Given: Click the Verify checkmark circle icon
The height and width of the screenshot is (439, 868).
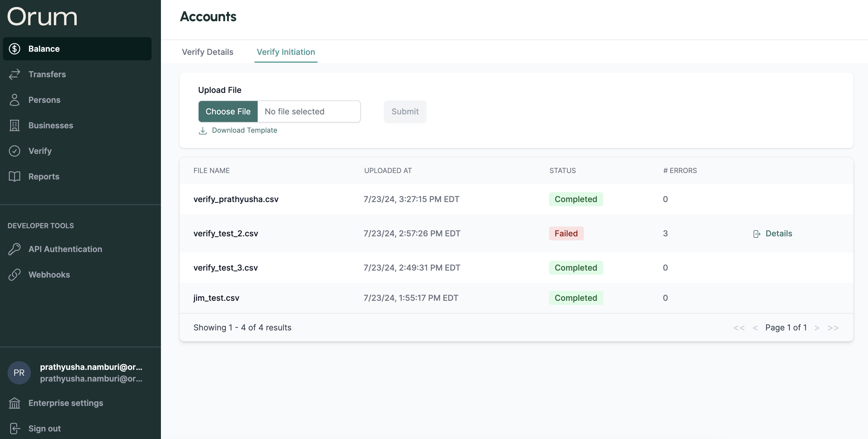Looking at the screenshot, I should [15, 151].
